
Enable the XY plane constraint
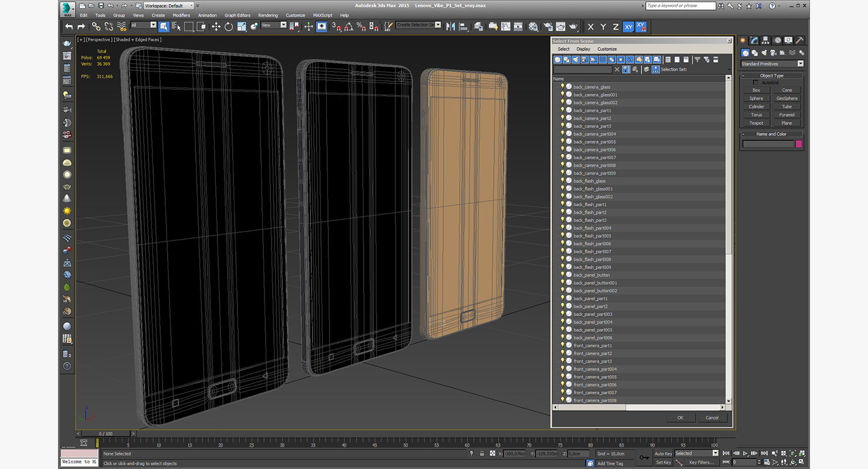[x=628, y=26]
